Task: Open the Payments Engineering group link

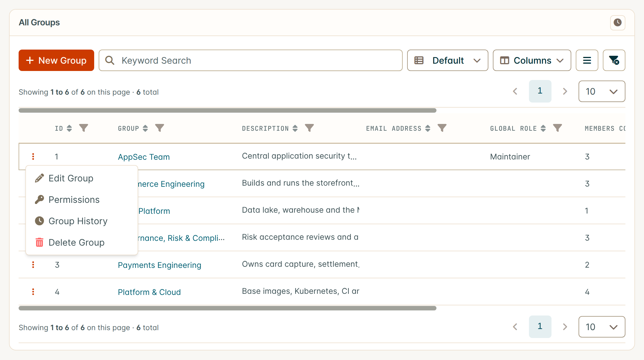Action: [x=160, y=265]
